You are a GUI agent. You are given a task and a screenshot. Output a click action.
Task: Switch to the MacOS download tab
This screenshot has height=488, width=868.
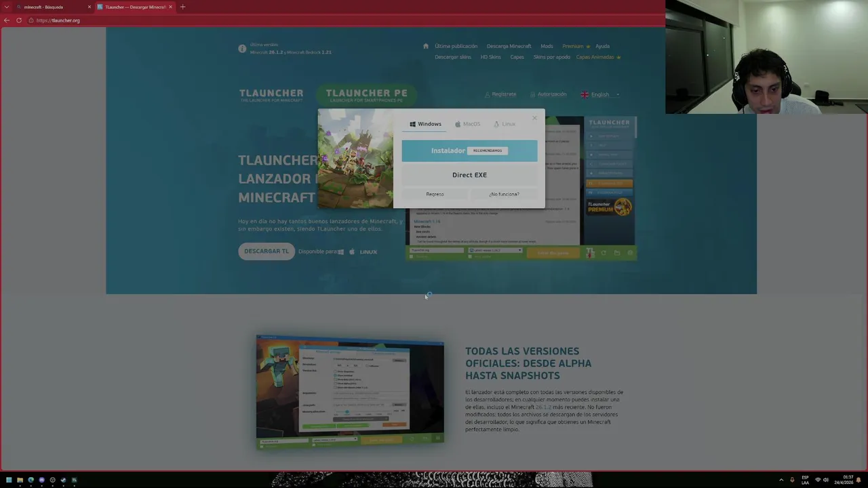pos(467,124)
